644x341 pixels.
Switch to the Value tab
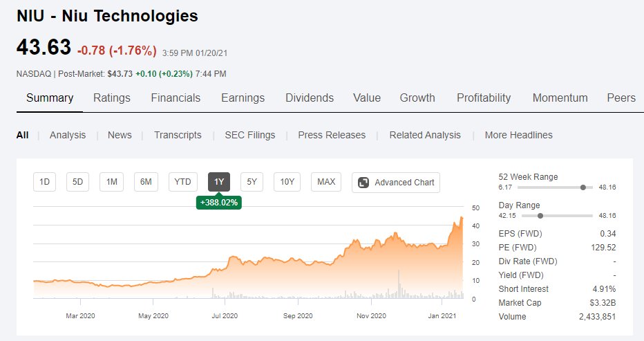coord(367,98)
